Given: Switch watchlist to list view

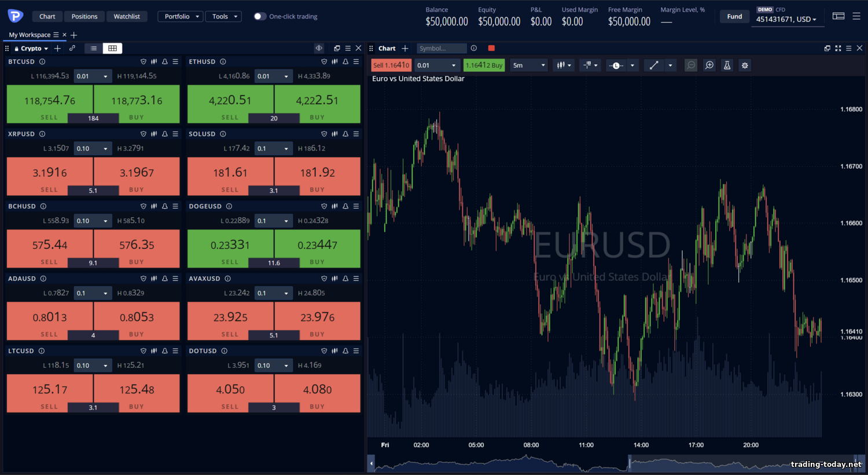Looking at the screenshot, I should pos(94,48).
